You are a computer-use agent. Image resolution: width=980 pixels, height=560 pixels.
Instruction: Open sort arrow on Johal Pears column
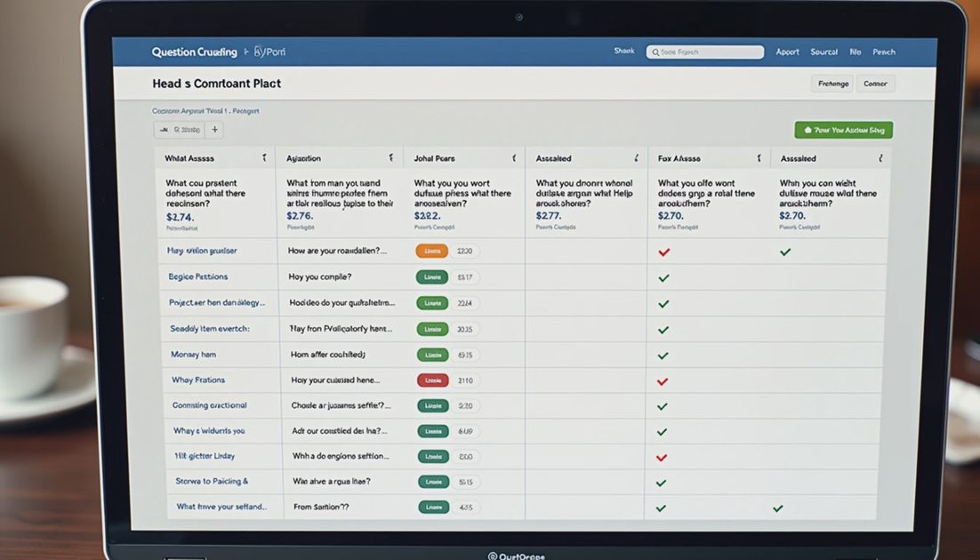(x=514, y=158)
